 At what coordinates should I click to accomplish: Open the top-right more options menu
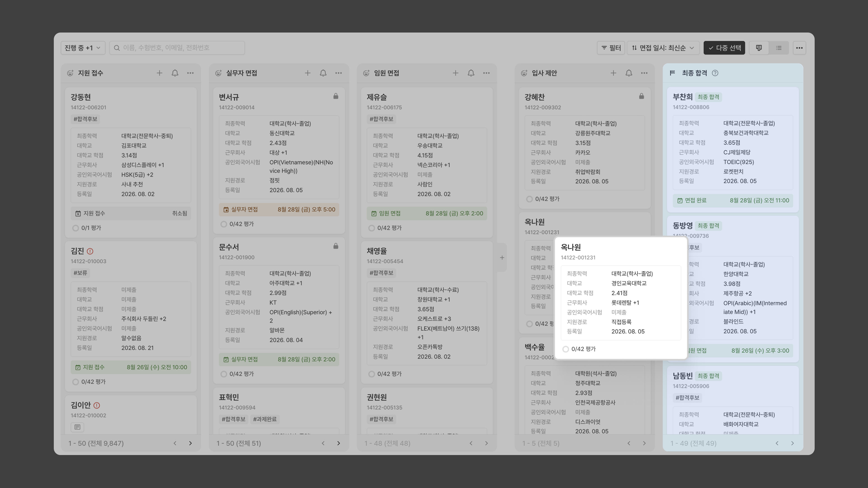pyautogui.click(x=799, y=48)
